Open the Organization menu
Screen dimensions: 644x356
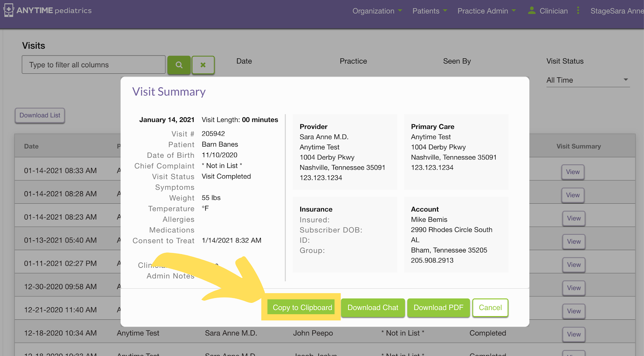(x=377, y=11)
